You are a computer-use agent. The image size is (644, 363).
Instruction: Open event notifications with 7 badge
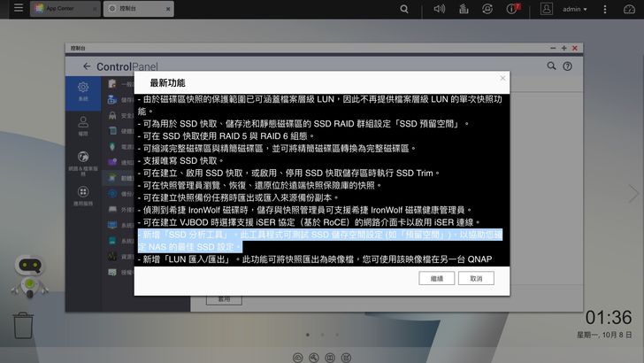pyautogui.click(x=512, y=9)
